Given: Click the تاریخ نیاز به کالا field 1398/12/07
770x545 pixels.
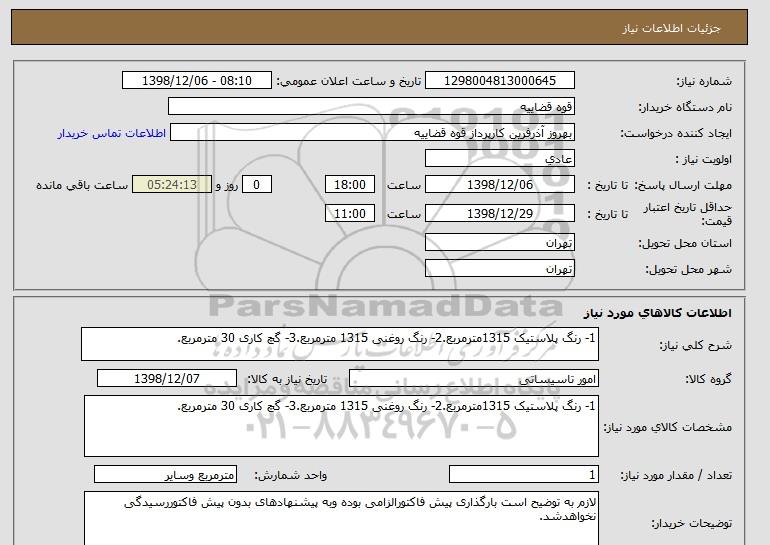Looking at the screenshot, I should pyautogui.click(x=167, y=379).
